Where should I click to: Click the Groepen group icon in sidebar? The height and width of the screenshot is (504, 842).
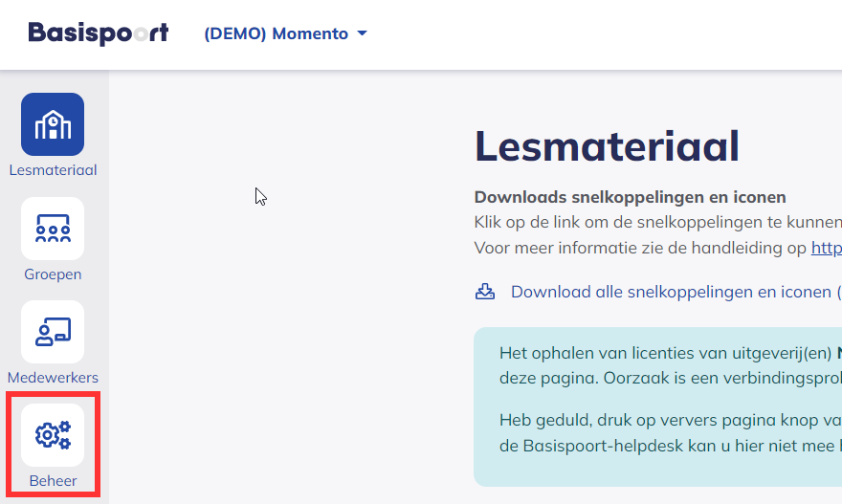(53, 229)
